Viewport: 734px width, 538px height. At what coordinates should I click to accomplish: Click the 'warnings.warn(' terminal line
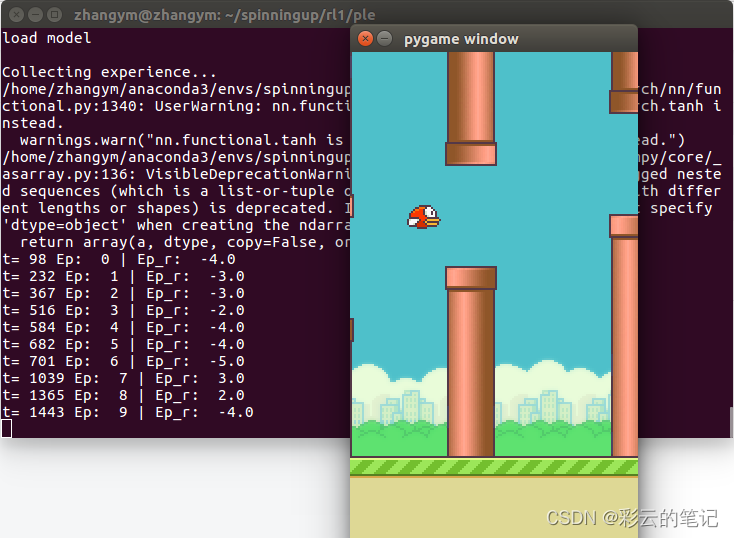pos(185,140)
